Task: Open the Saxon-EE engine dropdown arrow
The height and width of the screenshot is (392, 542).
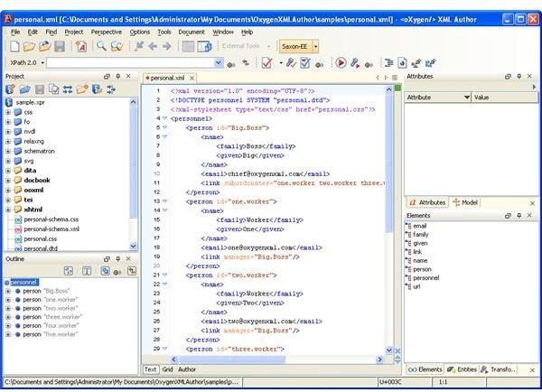Action: coord(315,46)
